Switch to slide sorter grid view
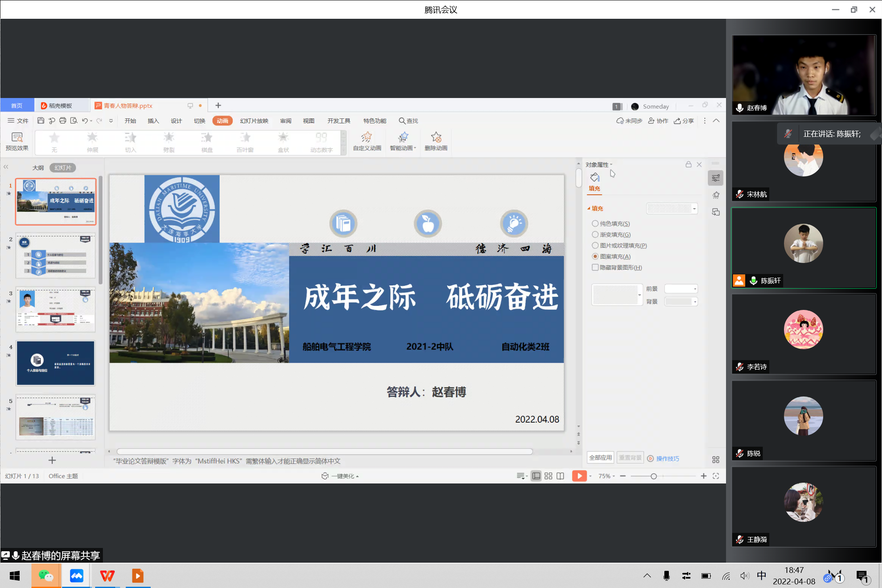 548,476
